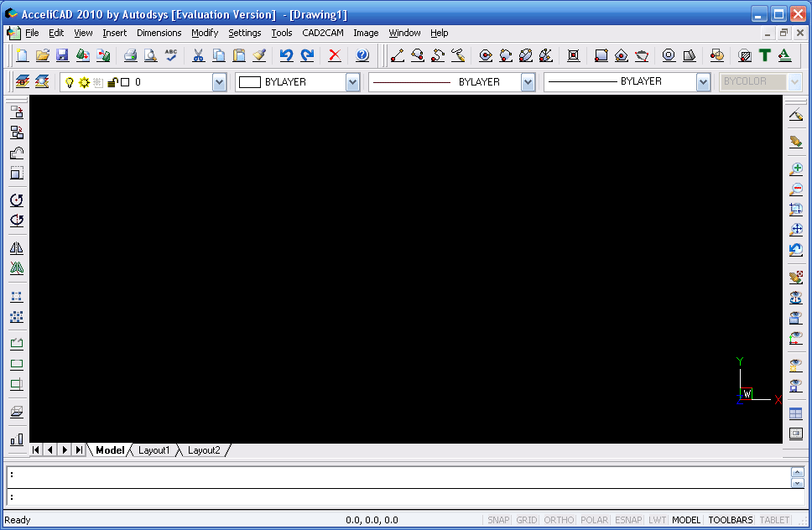Screen dimensions: 812x530
Task: Switch to the Layout2 tab
Action: pyautogui.click(x=204, y=450)
